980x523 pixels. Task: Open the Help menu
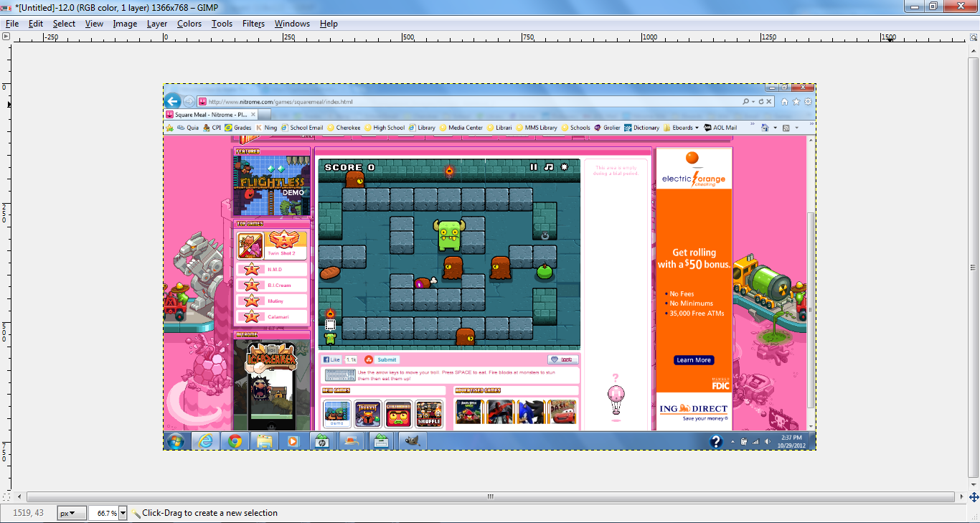tap(329, 24)
